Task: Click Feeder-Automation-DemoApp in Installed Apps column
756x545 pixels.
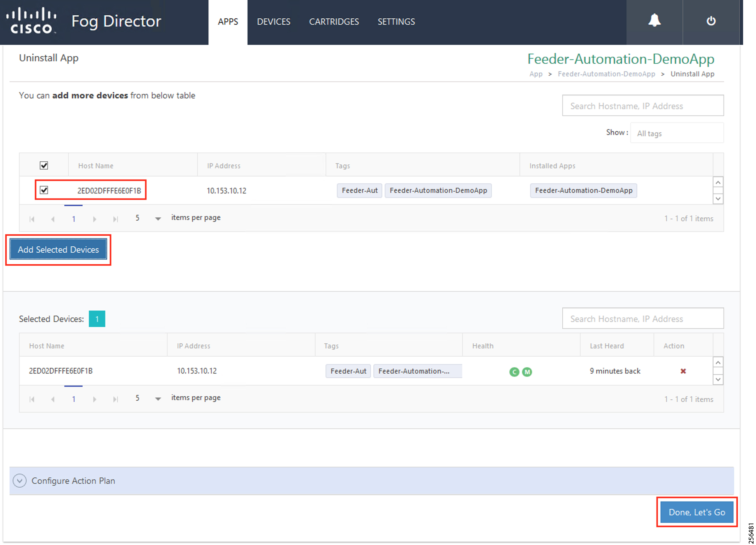Action: [x=583, y=191]
